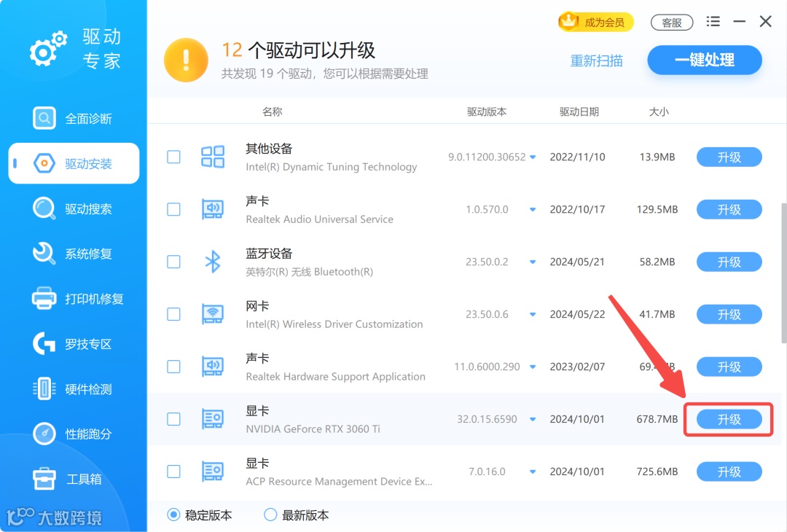Click the driver list vertical scrollbar

click(x=784, y=273)
